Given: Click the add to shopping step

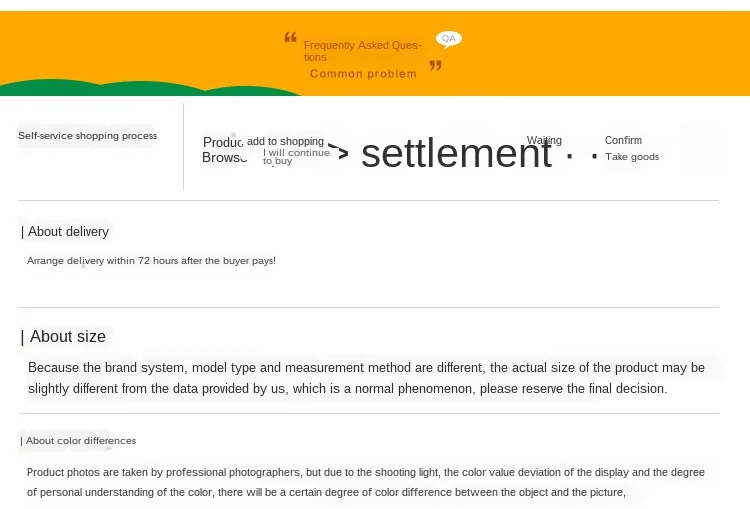Looking at the screenshot, I should [285, 141].
